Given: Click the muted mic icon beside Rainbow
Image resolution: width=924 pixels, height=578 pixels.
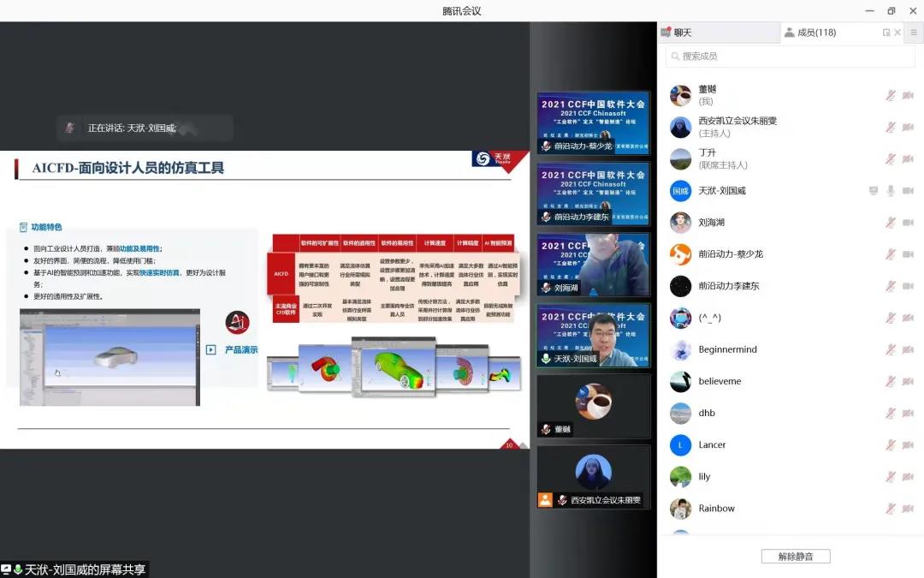Looking at the screenshot, I should pyautogui.click(x=891, y=509).
